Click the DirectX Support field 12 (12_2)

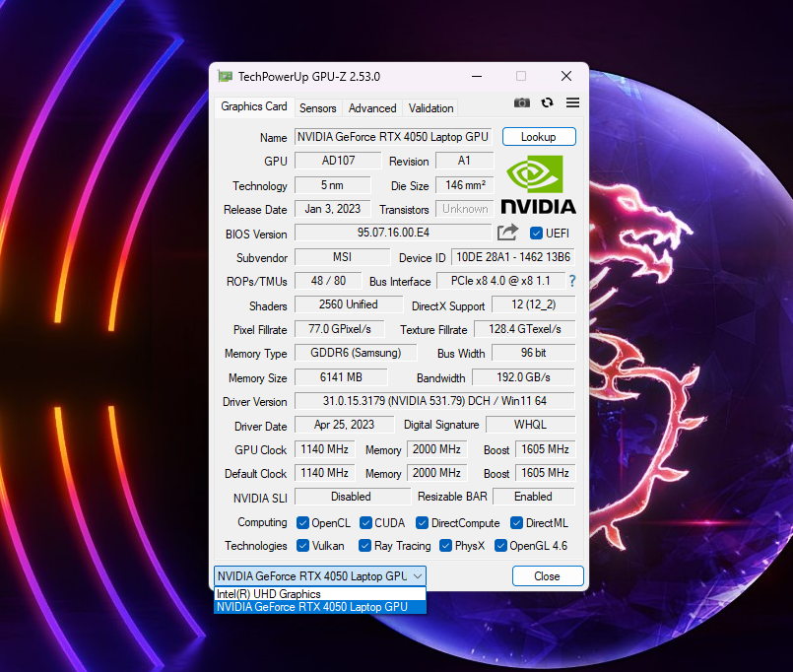[x=534, y=304]
